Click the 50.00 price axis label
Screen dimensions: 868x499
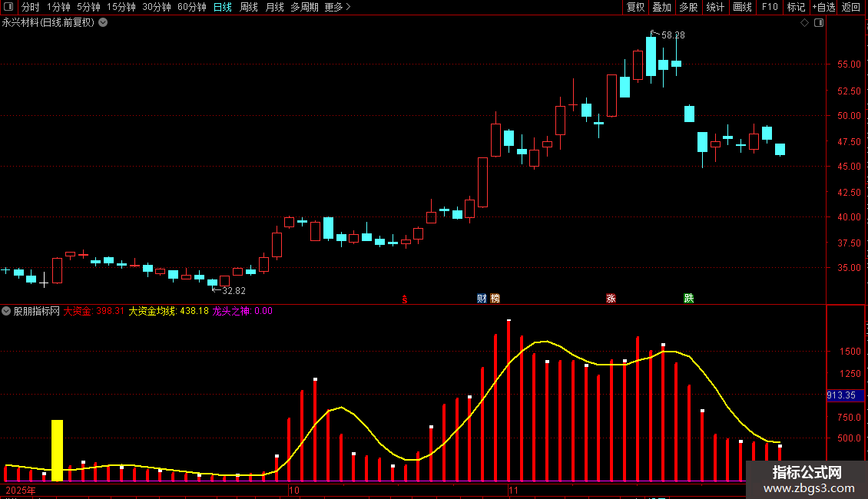pos(849,116)
